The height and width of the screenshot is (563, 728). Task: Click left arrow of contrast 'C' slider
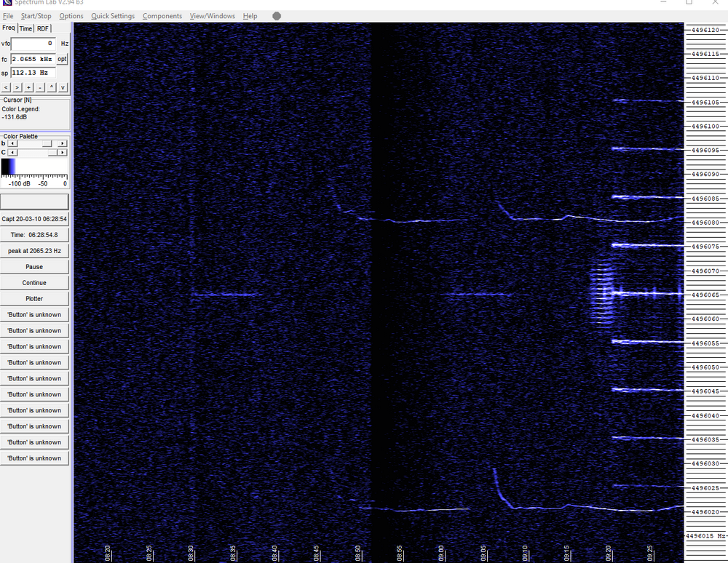[12, 152]
